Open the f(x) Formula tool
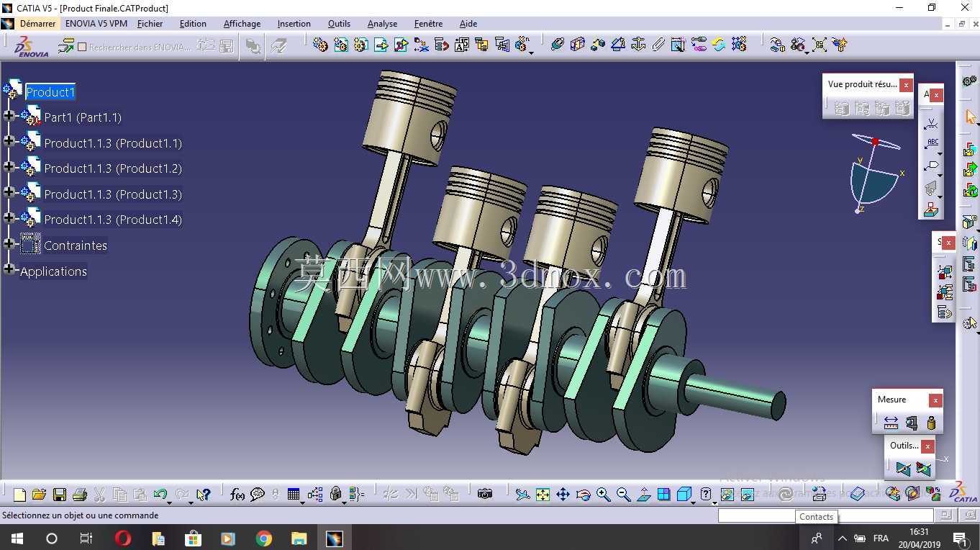Viewport: 980px width, 550px height. tap(237, 495)
